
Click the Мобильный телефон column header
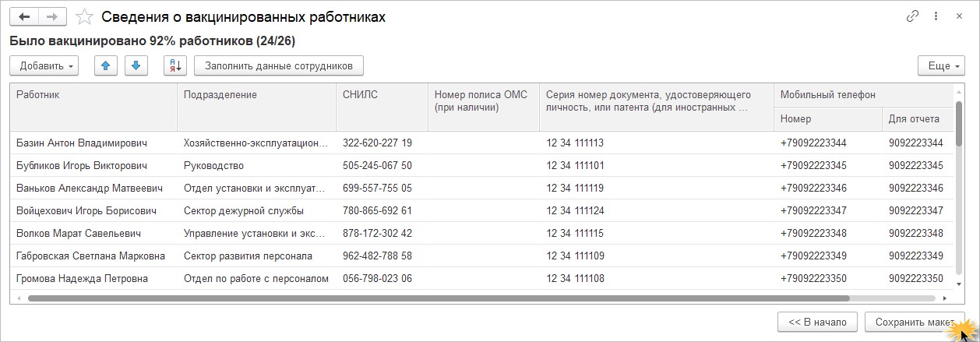tap(864, 94)
